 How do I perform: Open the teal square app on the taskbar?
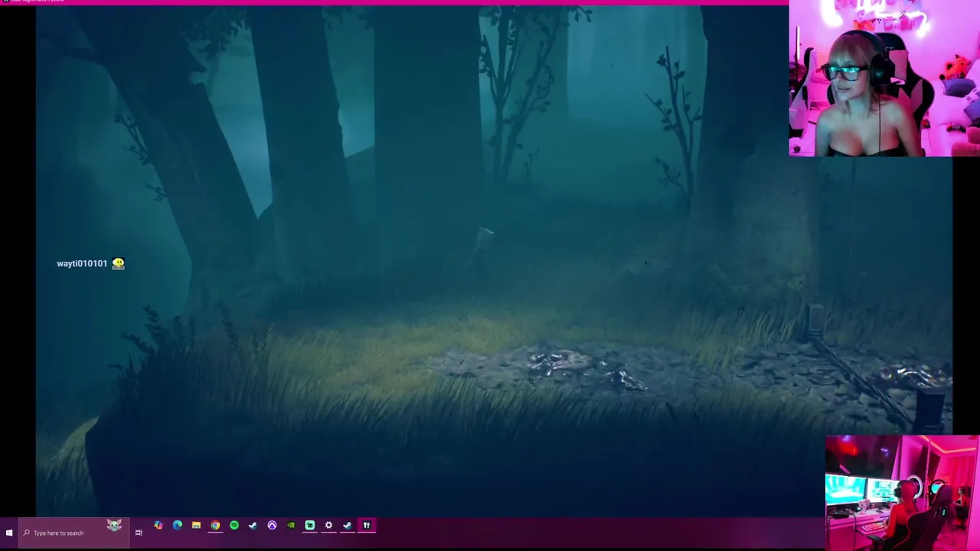(310, 526)
